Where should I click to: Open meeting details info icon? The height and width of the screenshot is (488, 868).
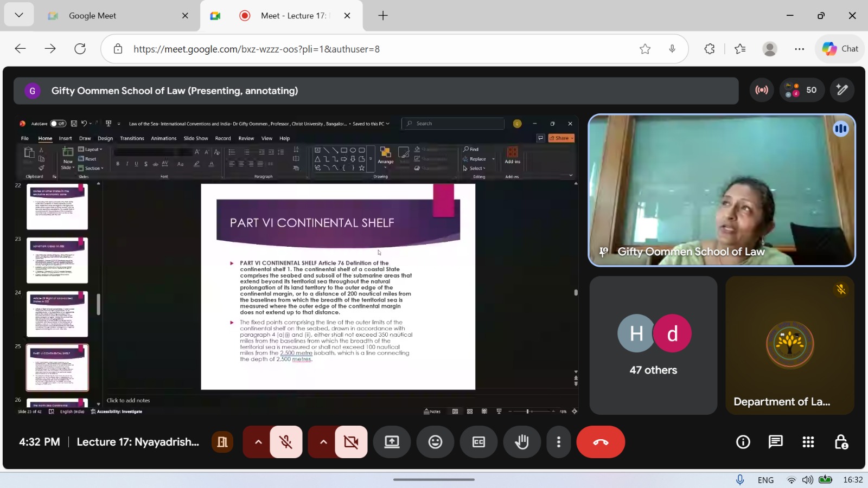coord(743,442)
